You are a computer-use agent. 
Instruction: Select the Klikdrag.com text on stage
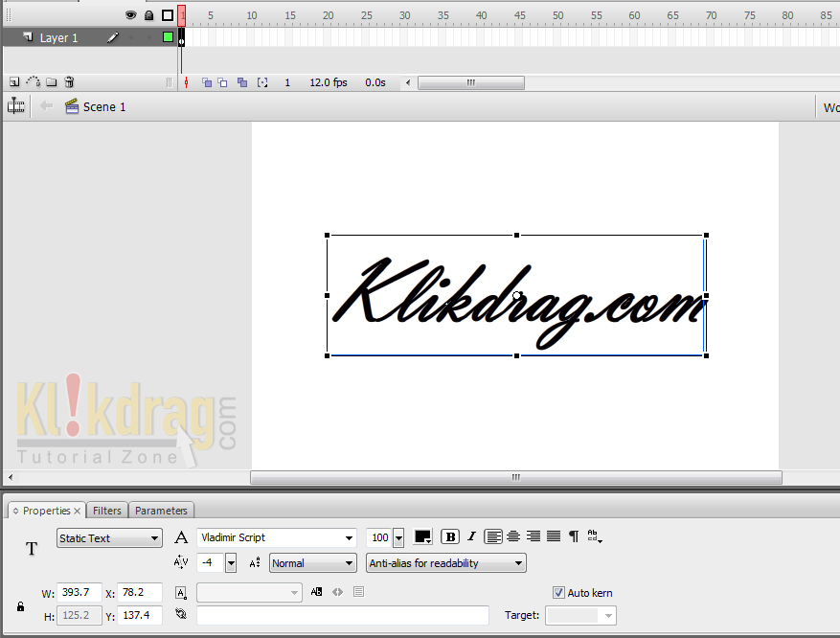pyautogui.click(x=517, y=296)
